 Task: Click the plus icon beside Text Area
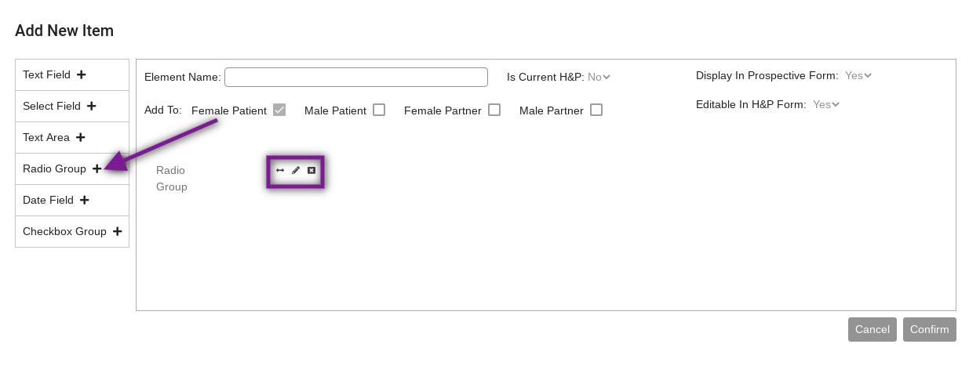pyautogui.click(x=80, y=137)
